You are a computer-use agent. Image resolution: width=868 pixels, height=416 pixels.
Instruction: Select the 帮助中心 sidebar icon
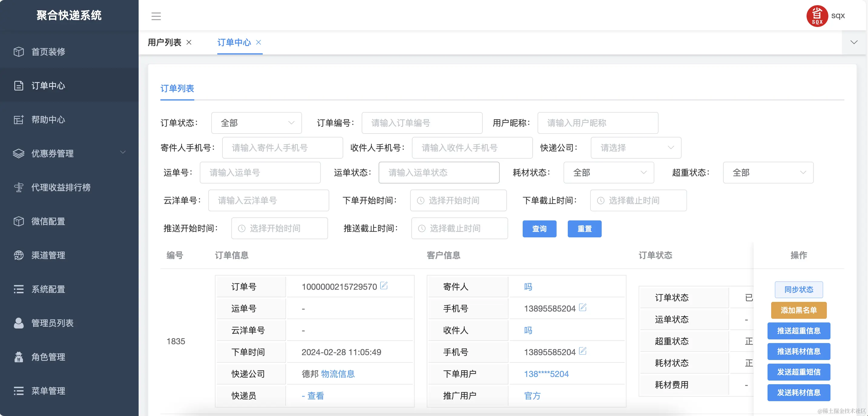click(x=18, y=120)
